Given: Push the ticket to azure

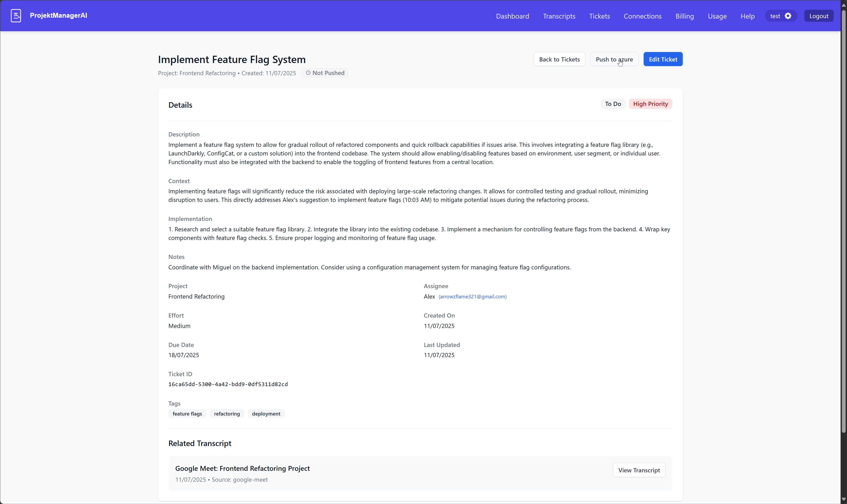Looking at the screenshot, I should (614, 59).
